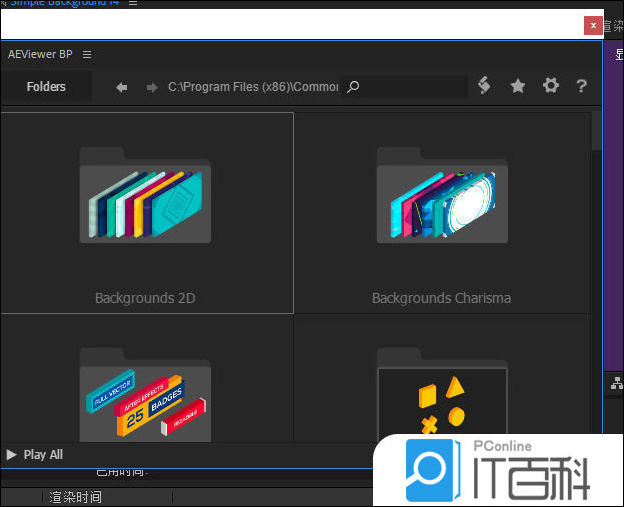This screenshot has width=624, height=507.
Task: Click inside the search input field
Action: pos(412,87)
